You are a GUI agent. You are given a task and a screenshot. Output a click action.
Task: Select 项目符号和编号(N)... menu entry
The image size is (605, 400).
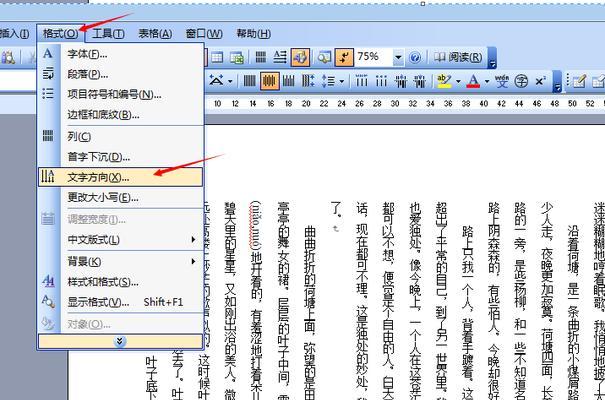coord(120,94)
